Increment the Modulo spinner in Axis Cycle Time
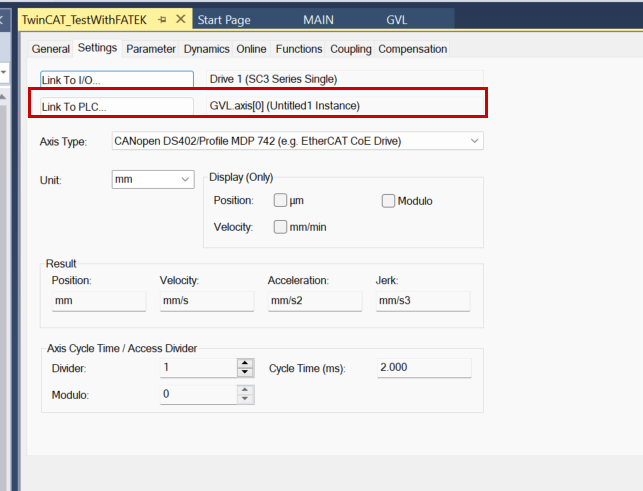This screenshot has height=491, width=643. click(x=245, y=390)
